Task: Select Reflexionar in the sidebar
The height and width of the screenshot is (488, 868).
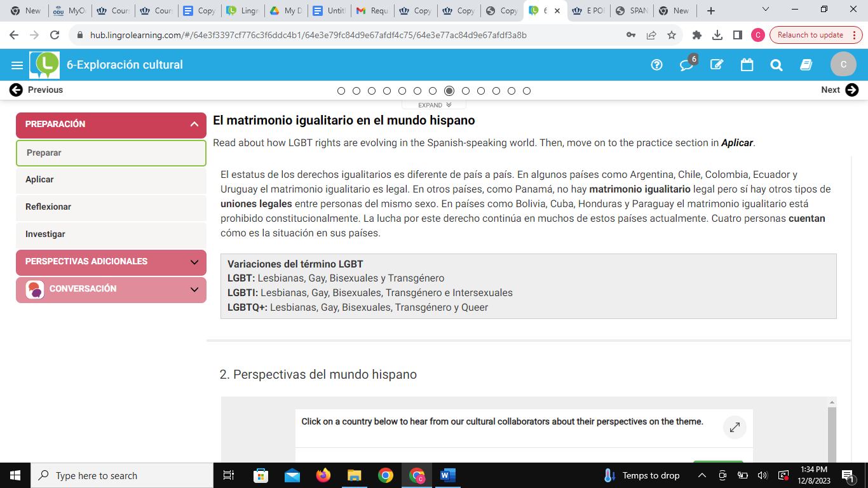Action: coord(48,207)
